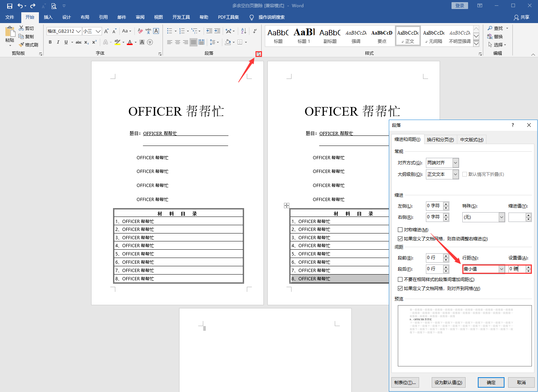Click 确定 button in paragraph dialog

(x=491, y=382)
